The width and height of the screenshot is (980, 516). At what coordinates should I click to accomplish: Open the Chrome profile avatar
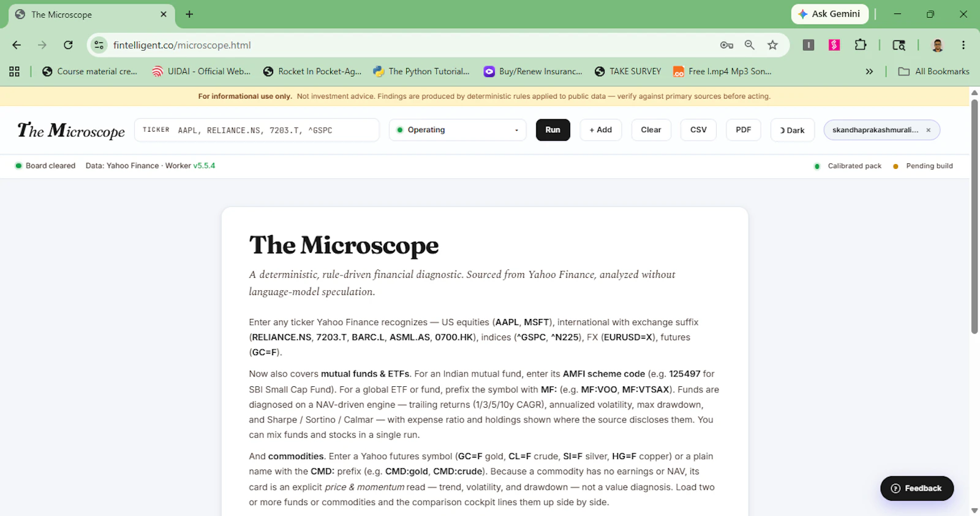point(937,45)
